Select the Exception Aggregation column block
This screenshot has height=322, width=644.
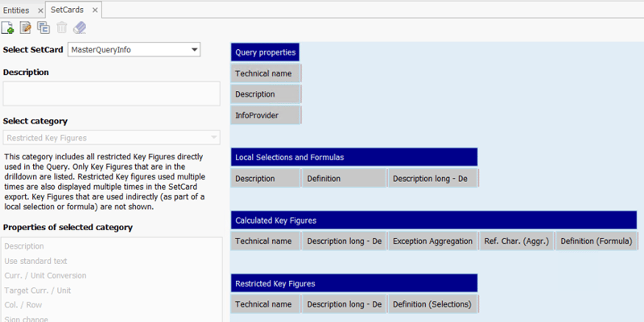[x=433, y=241]
